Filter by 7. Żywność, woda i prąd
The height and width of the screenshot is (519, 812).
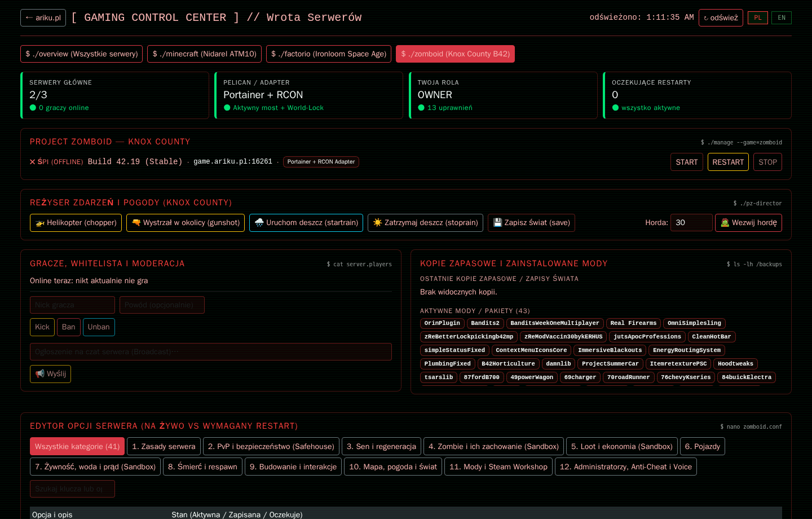(x=95, y=467)
